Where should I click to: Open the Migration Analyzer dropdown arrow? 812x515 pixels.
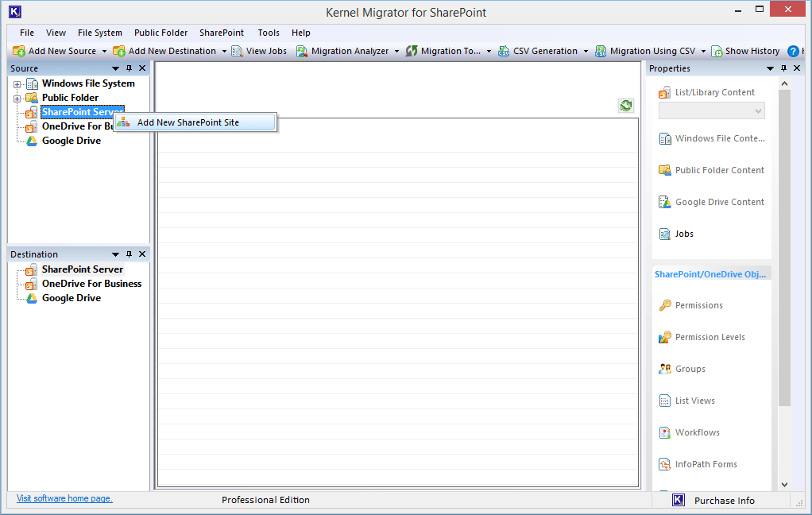point(396,52)
